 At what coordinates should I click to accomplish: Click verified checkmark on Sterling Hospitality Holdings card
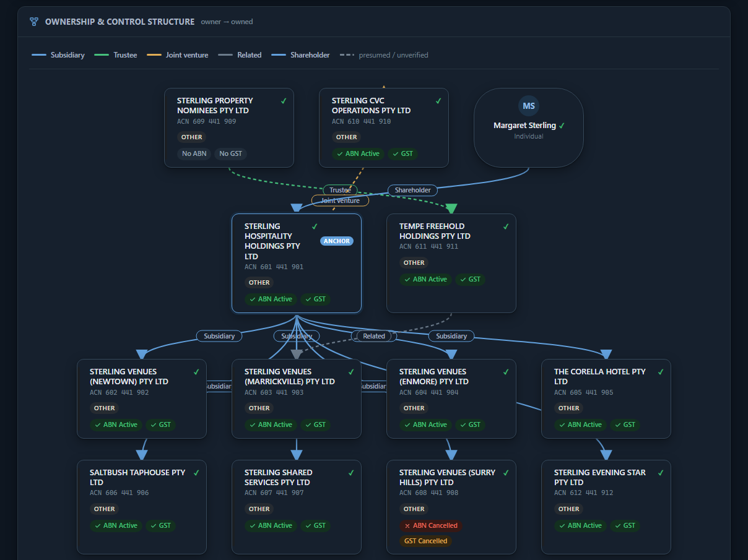pyautogui.click(x=315, y=226)
